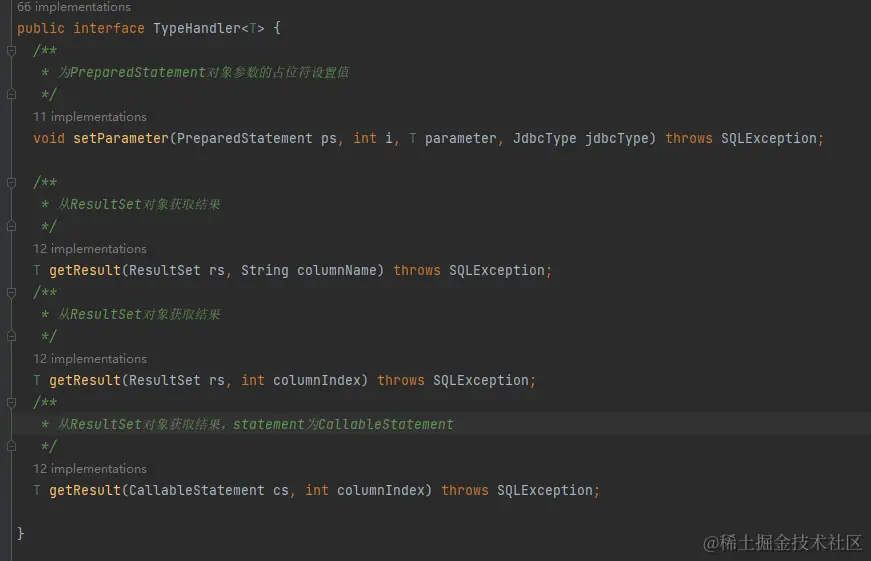Viewport: 871px width, 561px height.
Task: Collapse Javadoc above getResult(ResultSet rs, int columnIndex)
Action: click(11, 293)
